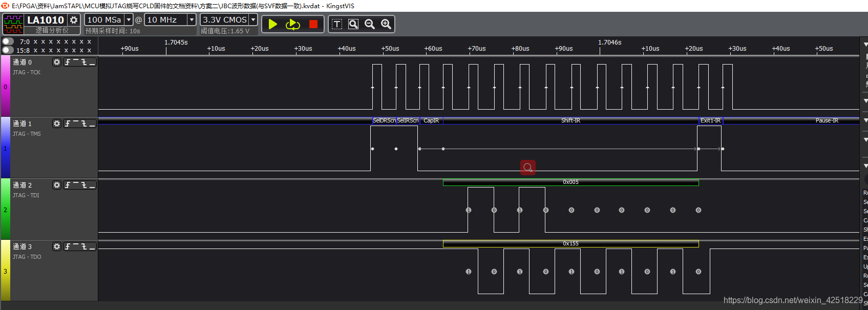The image size is (868, 310).
Task: Click the JTAG - TDI channel label
Action: click(x=26, y=195)
